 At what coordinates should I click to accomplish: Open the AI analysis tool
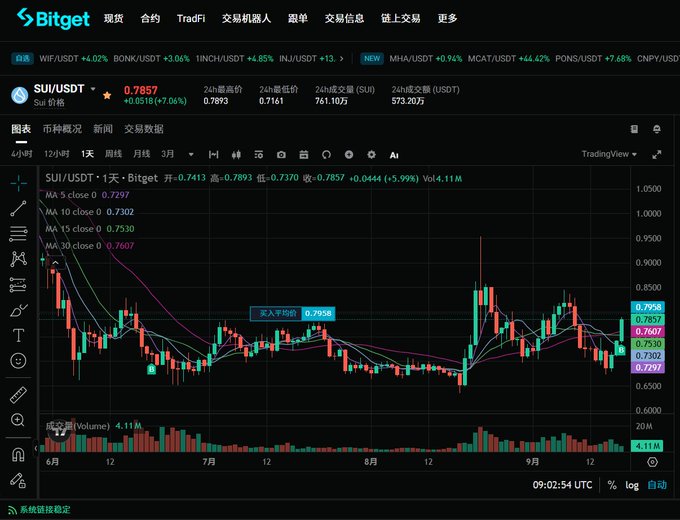[394, 155]
